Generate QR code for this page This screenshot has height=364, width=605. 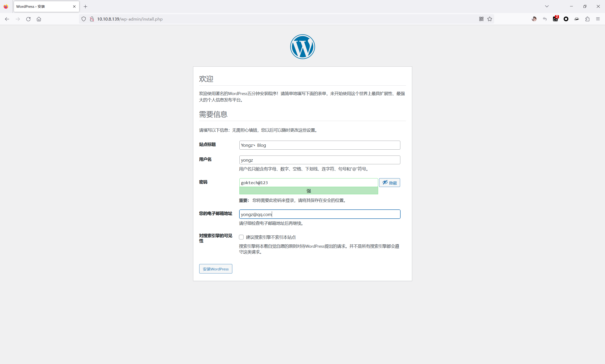(481, 19)
